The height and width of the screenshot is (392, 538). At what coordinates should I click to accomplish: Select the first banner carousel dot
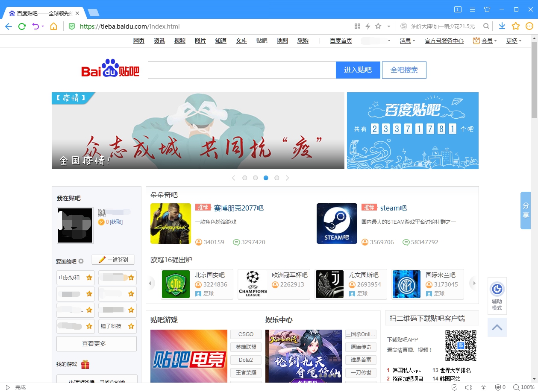click(245, 178)
